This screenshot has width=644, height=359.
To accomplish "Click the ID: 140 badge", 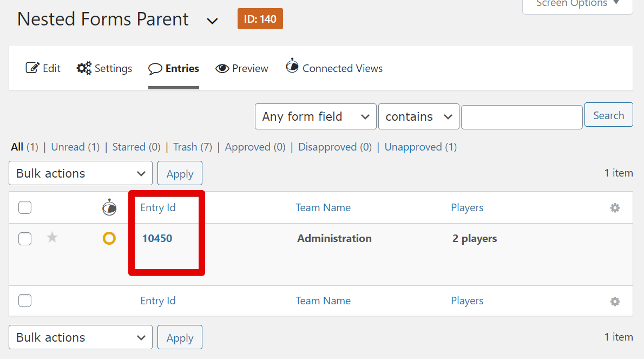I will 260,19.
